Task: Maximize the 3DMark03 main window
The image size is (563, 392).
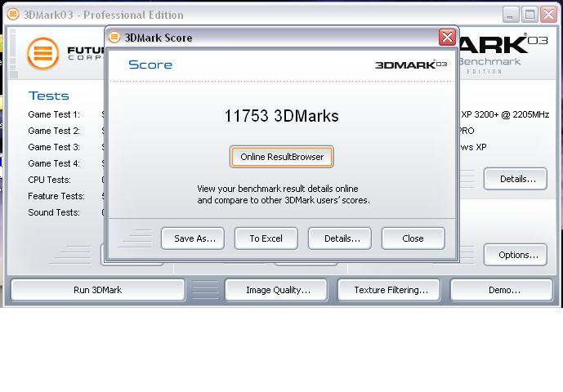Action: pos(530,15)
